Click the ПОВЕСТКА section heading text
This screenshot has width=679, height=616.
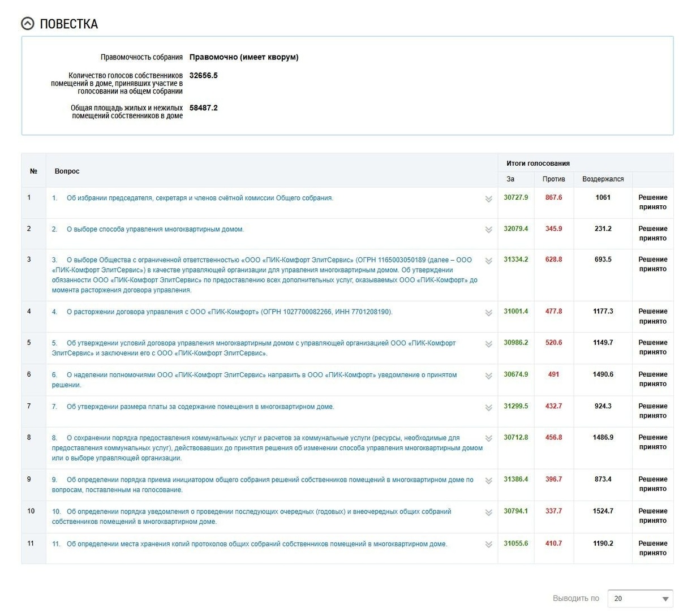[68, 24]
